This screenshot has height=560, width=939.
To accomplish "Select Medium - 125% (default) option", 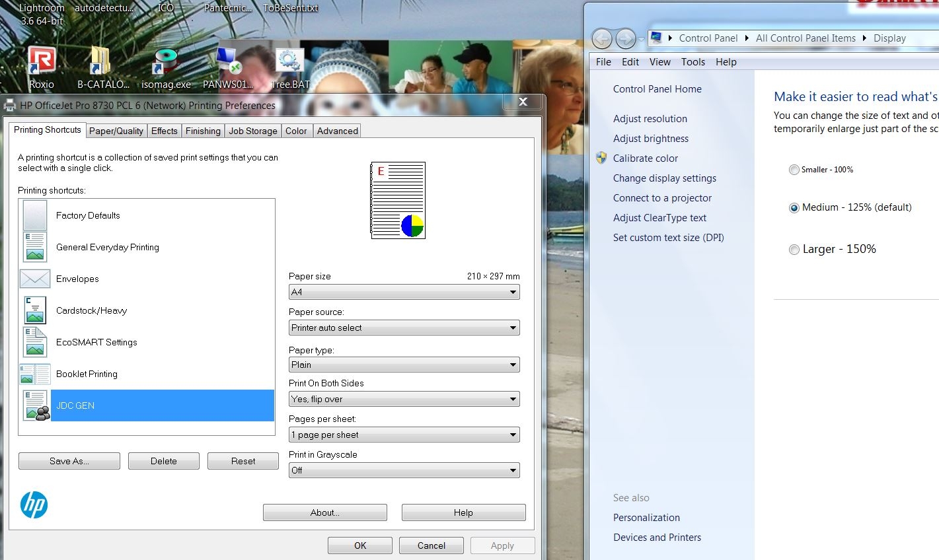I will tap(794, 208).
